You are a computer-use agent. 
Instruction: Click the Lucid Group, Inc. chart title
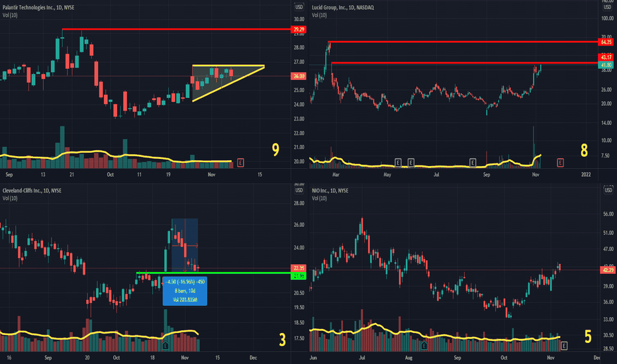click(x=343, y=7)
